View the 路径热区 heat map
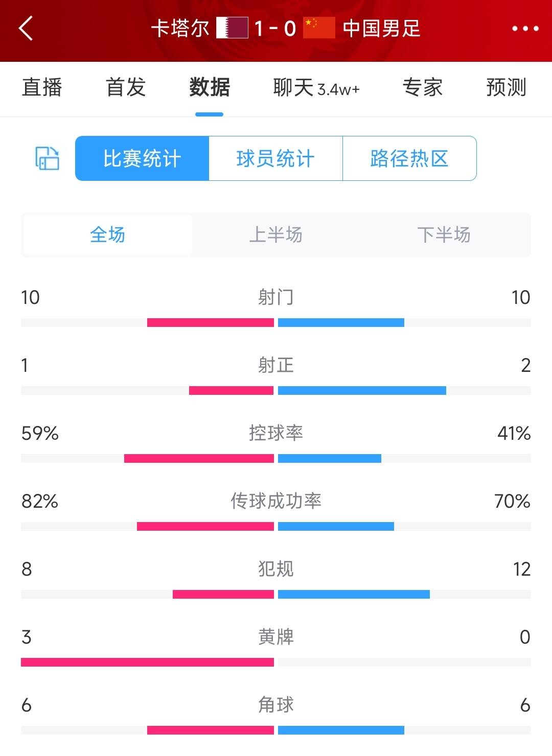552x756 pixels. click(409, 158)
